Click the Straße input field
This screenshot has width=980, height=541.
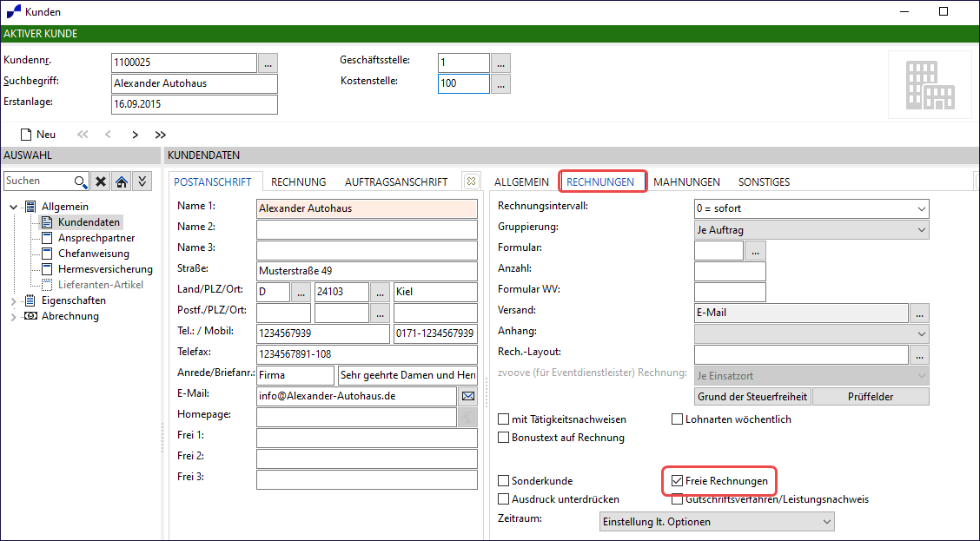click(367, 271)
